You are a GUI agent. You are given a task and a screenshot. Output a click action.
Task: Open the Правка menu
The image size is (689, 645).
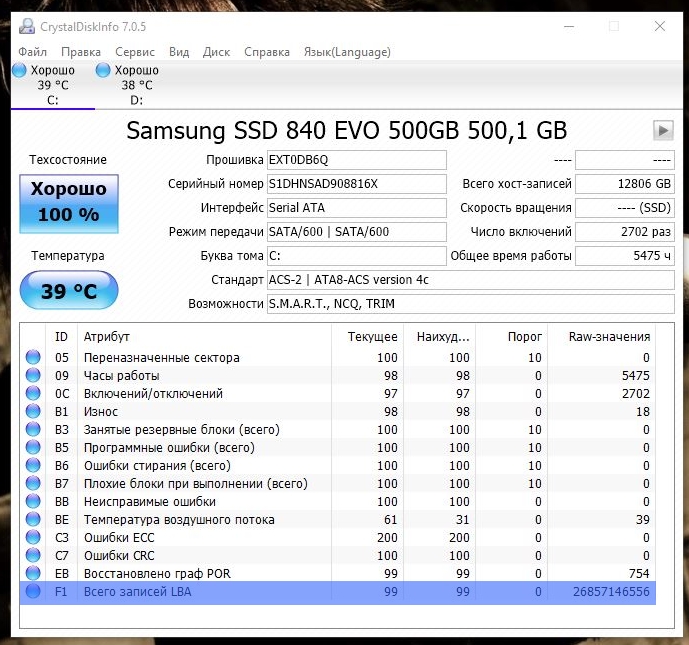pos(81,52)
